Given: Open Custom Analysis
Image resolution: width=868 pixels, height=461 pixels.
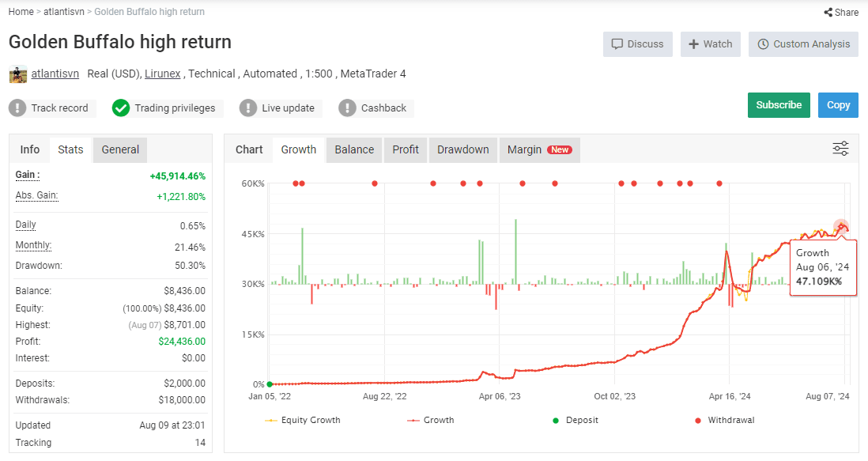Looking at the screenshot, I should (803, 44).
